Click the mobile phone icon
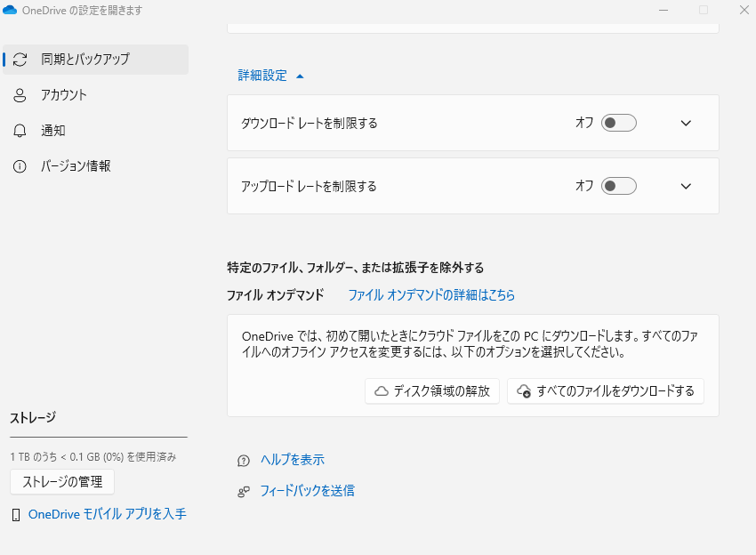The width and height of the screenshot is (756, 555). [x=16, y=515]
